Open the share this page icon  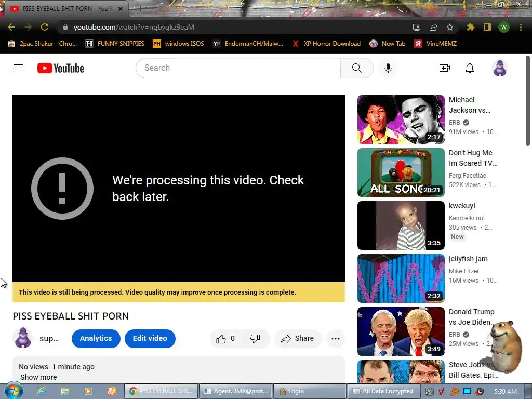pyautogui.click(x=433, y=27)
